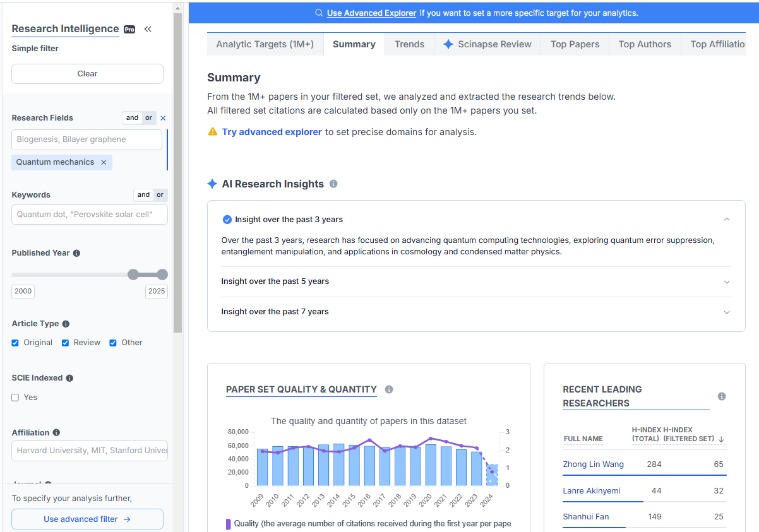Collapse Insight over the past 3 years
The height and width of the screenshot is (532, 759).
tap(726, 219)
